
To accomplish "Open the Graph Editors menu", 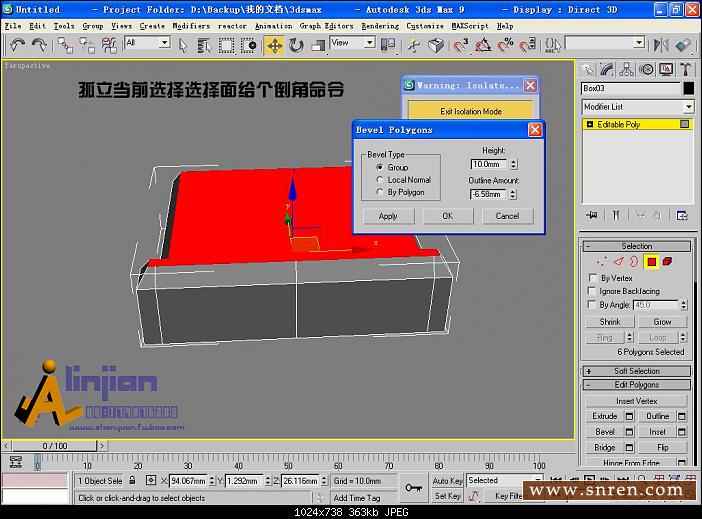I will pyautogui.click(x=326, y=26).
